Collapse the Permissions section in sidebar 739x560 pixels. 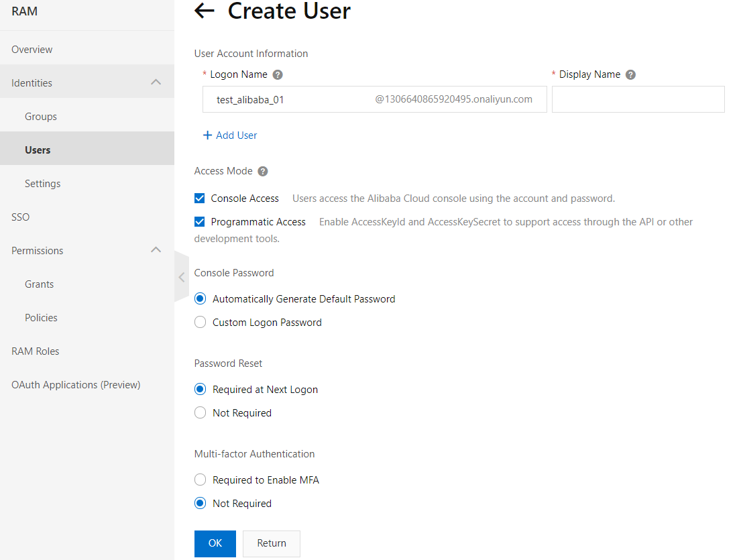click(x=156, y=249)
